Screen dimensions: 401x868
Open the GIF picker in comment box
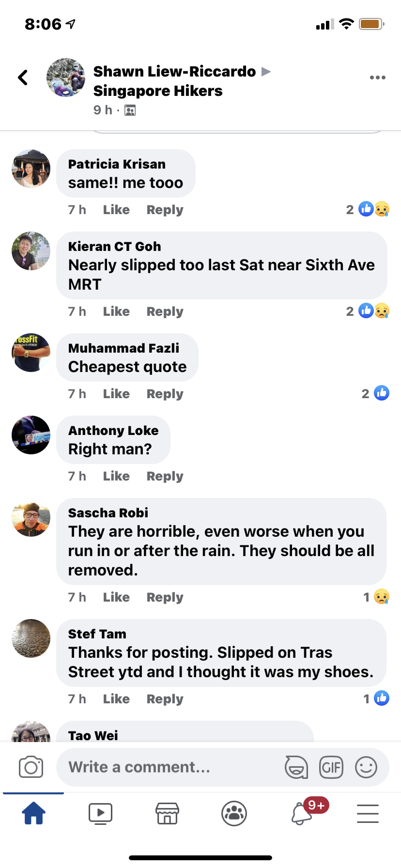(331, 767)
